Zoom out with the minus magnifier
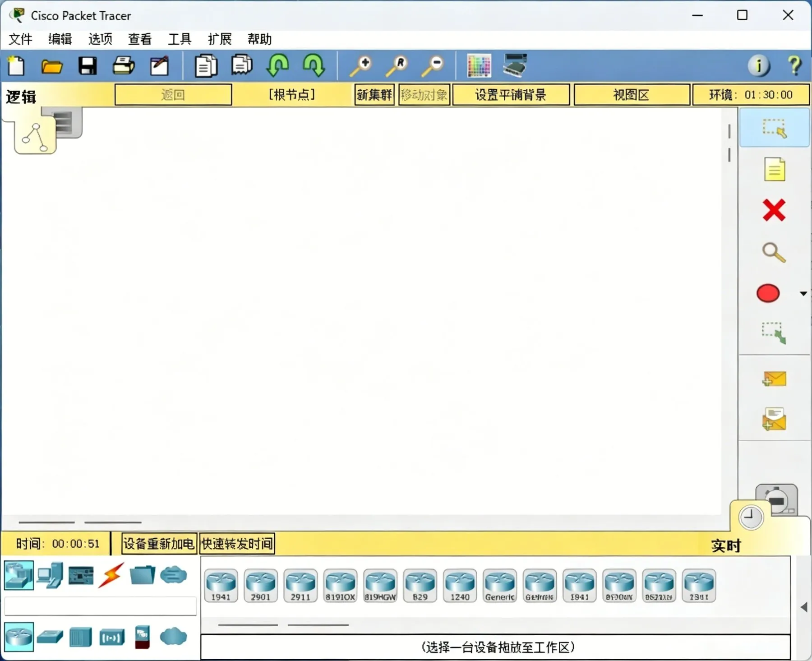Image resolution: width=812 pixels, height=661 pixels. pyautogui.click(x=433, y=66)
